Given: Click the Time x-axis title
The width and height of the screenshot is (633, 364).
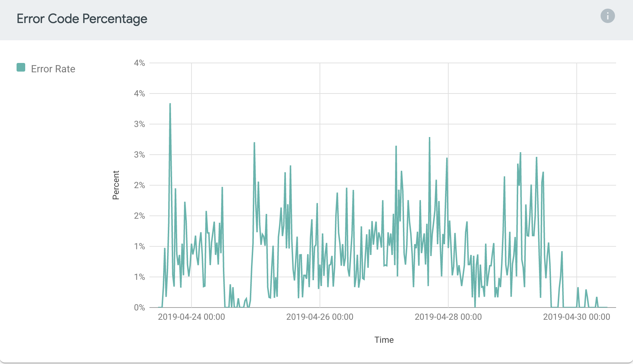Looking at the screenshot, I should pos(384,340).
